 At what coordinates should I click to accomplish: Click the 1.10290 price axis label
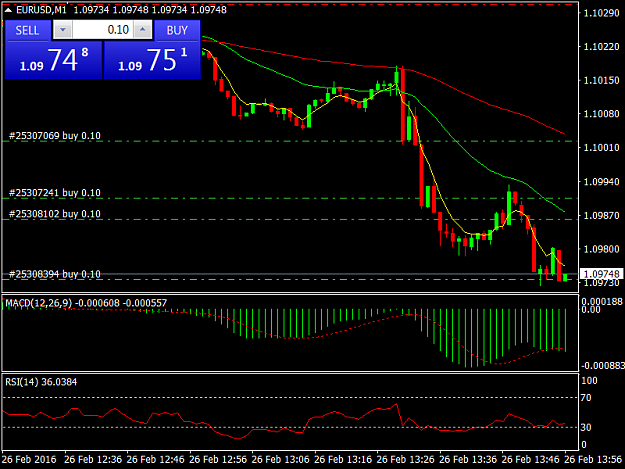pyautogui.click(x=601, y=13)
